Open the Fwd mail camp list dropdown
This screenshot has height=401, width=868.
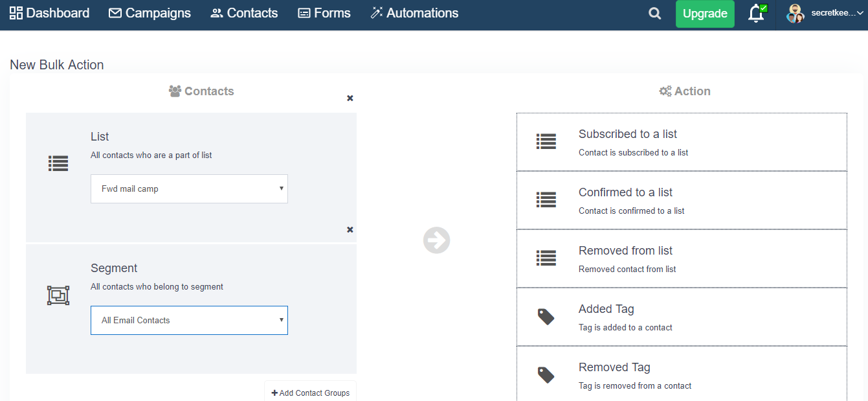(x=189, y=189)
